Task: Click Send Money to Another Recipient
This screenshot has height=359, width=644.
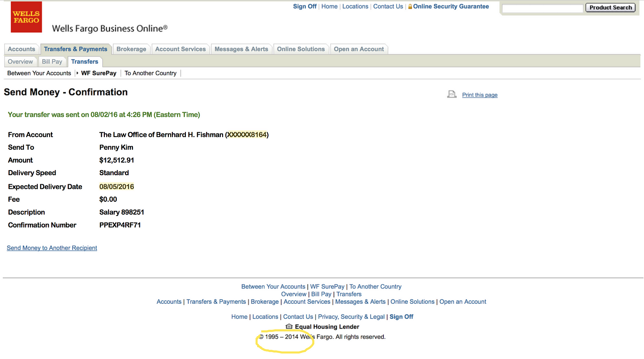Action: coord(52,248)
